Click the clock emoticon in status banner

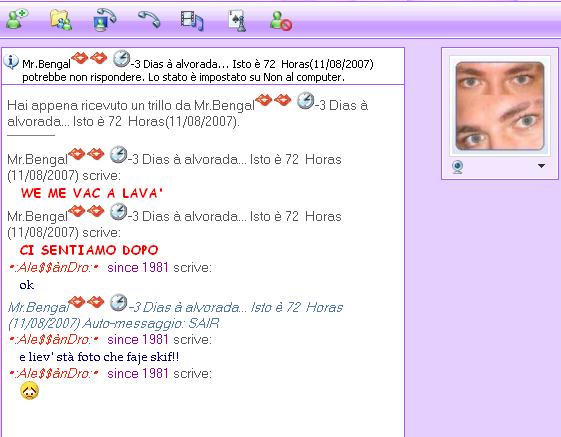(x=121, y=59)
